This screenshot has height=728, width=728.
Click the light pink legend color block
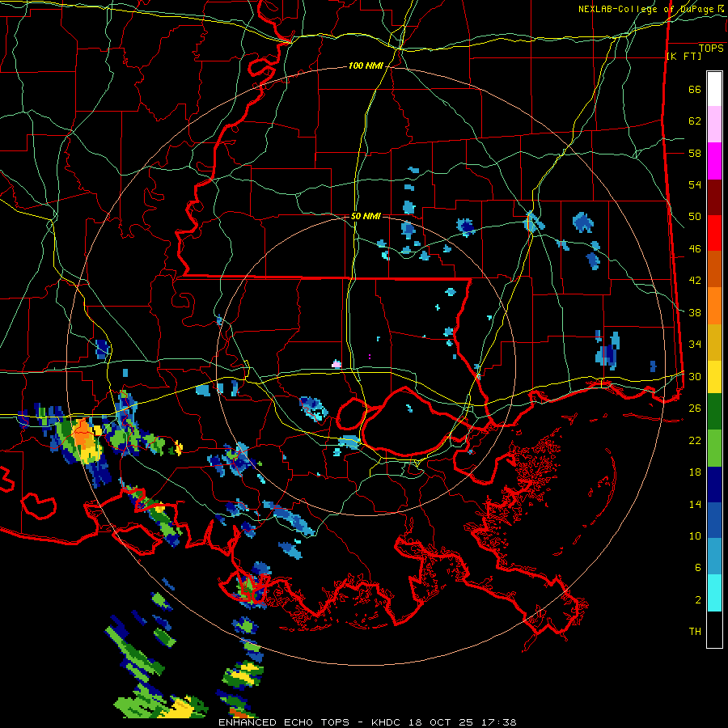pyautogui.click(x=714, y=125)
